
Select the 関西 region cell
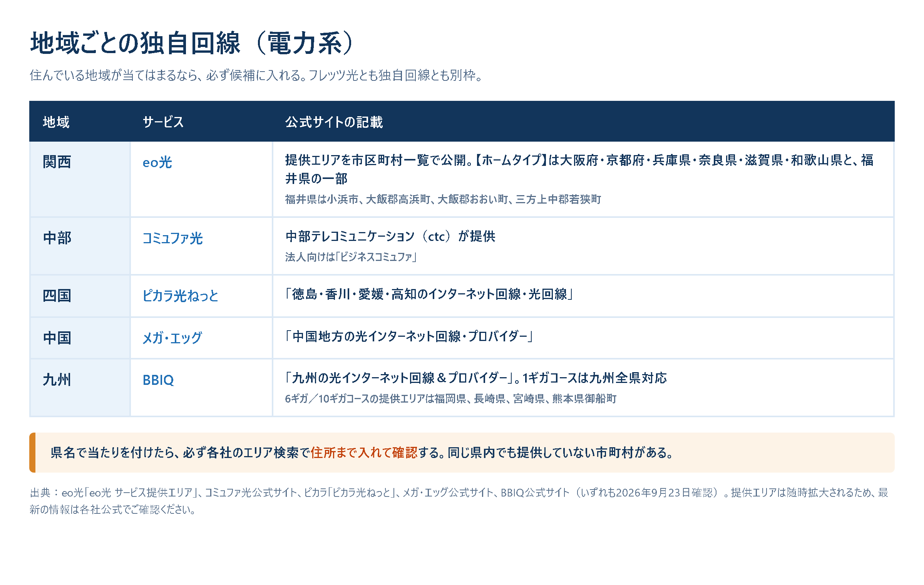pos(80,179)
